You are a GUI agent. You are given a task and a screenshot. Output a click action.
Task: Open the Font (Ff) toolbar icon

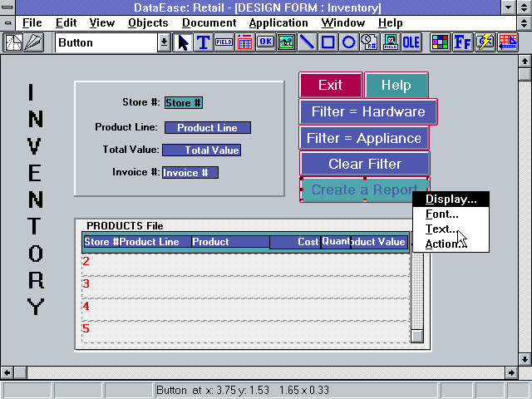coord(462,42)
